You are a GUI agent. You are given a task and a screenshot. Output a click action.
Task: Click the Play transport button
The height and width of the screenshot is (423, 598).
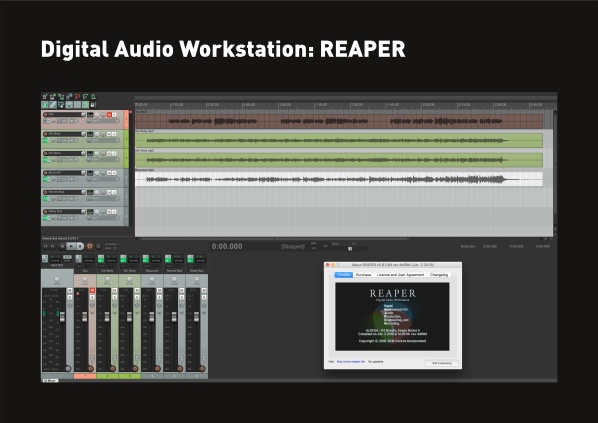click(x=71, y=246)
